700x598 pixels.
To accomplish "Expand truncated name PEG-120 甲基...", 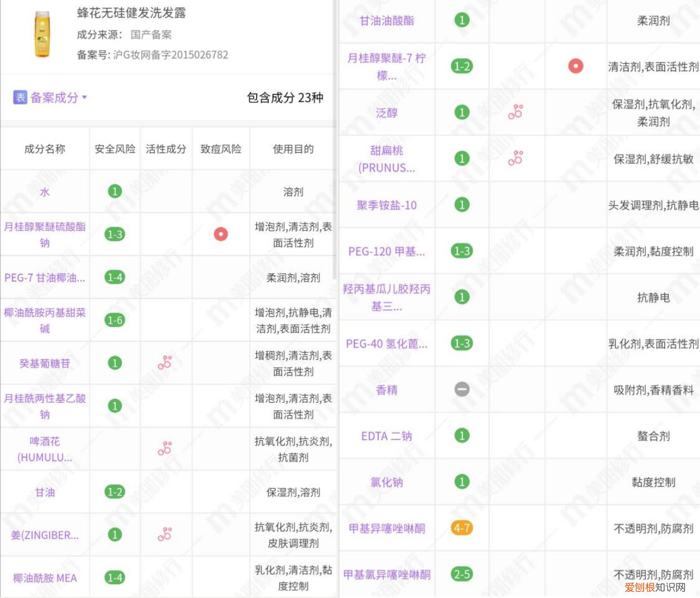I will tap(387, 252).
